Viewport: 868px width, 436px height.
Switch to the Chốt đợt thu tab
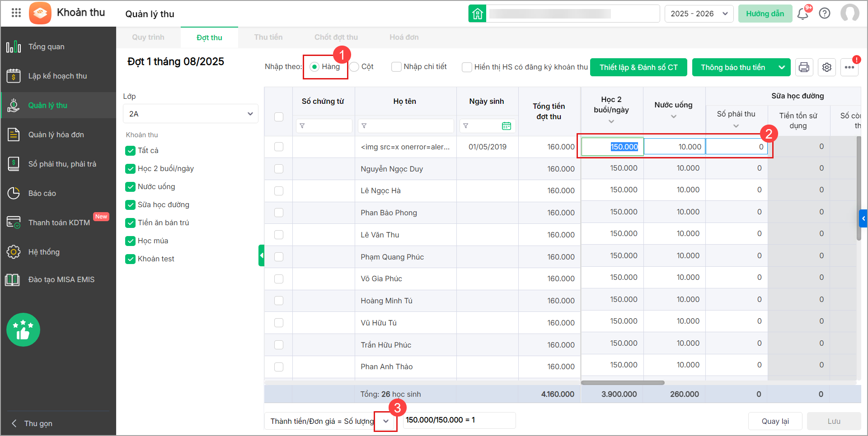[336, 37]
